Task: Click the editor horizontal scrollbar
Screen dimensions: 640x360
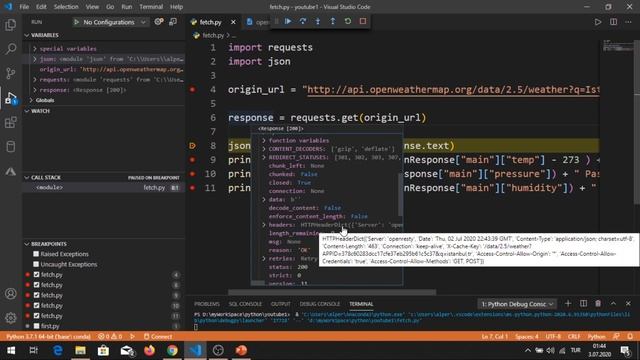Action: point(332,292)
